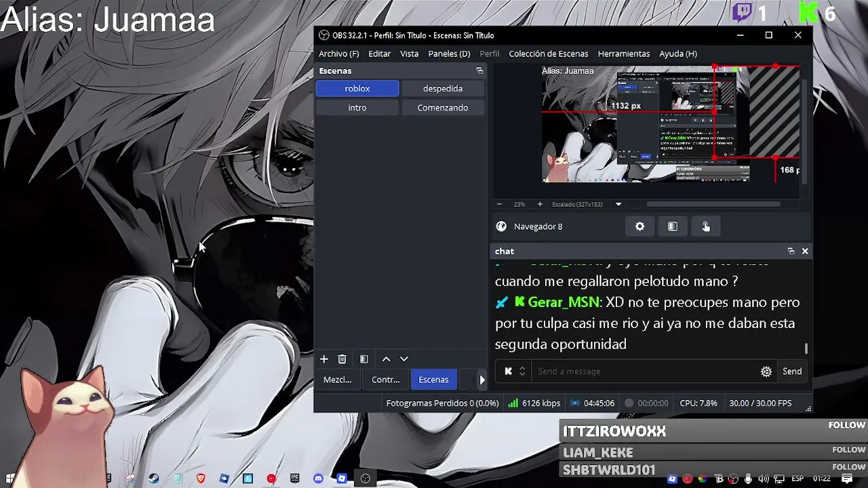Viewport: 868px width, 488px height.
Task: Switch to the Contr... dock tab
Action: tap(386, 380)
